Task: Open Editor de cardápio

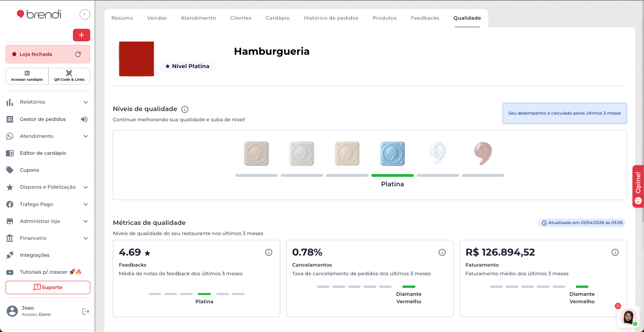Action: 43,153
